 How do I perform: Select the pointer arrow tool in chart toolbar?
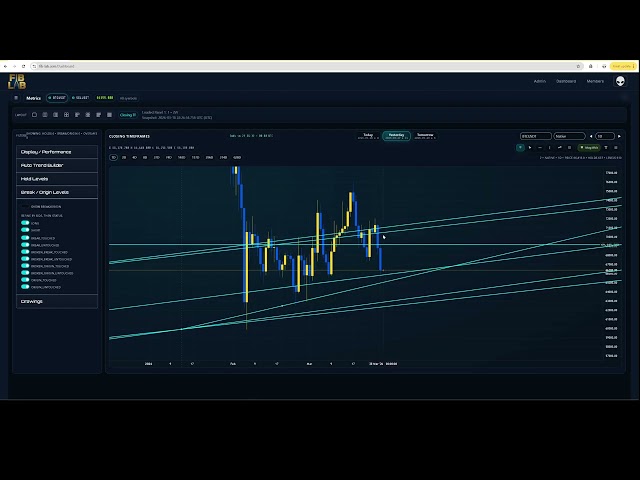tap(530, 148)
